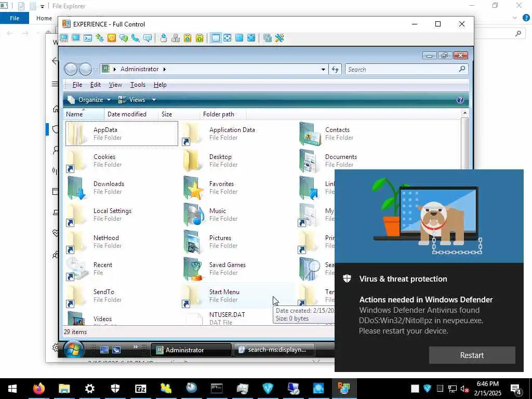Open the File tab in File Explorer
Image resolution: width=532 pixels, height=399 pixels.
click(15, 18)
